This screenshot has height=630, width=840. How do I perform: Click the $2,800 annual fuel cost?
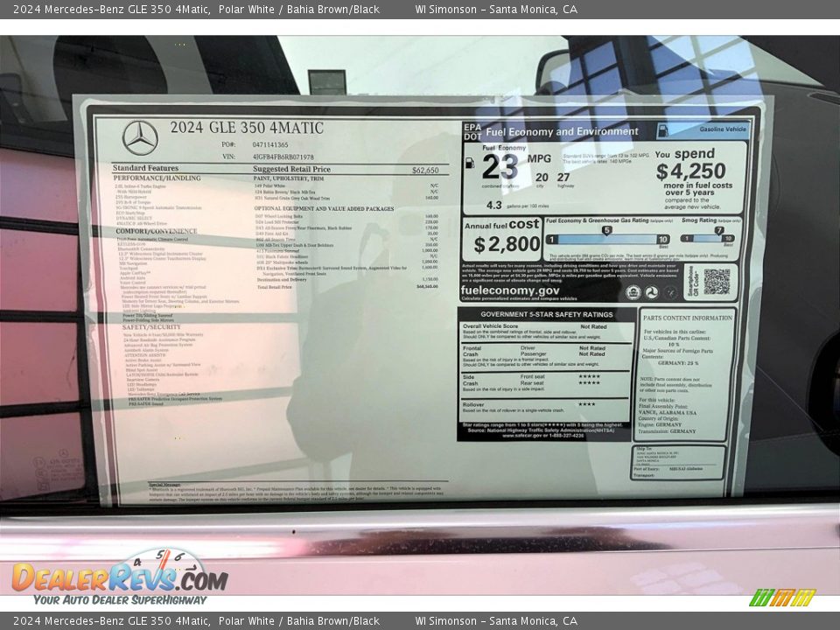(507, 245)
